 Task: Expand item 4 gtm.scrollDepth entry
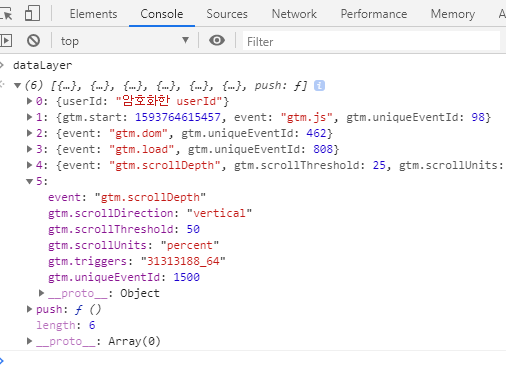coord(30,165)
